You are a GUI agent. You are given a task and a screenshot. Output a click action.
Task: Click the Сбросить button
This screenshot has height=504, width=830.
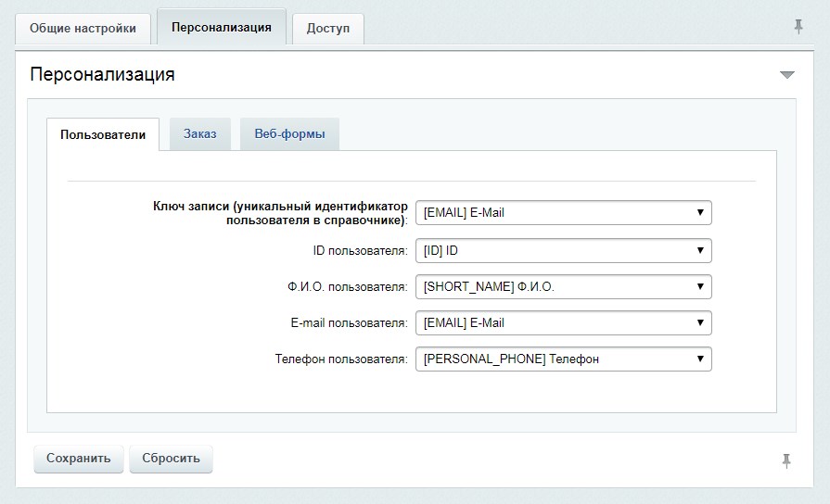171,459
